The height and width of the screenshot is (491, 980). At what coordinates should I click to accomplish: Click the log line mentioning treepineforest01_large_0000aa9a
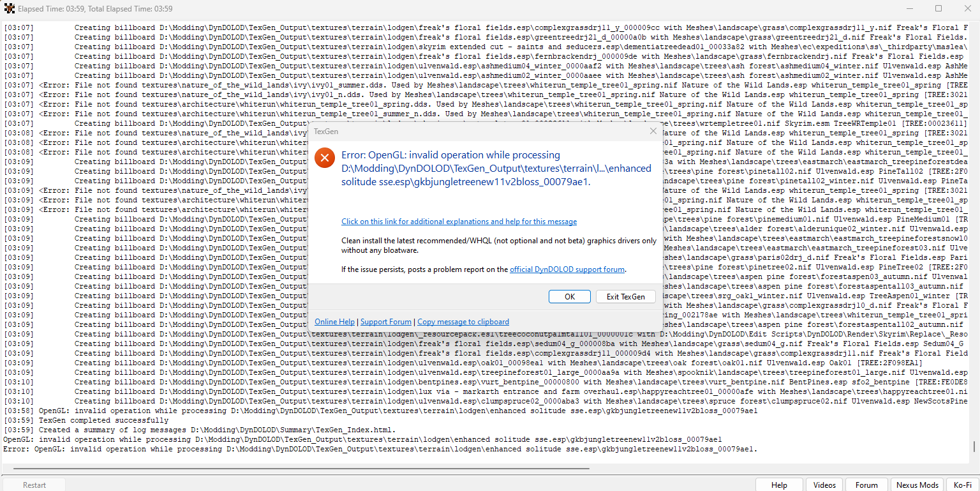point(486,372)
